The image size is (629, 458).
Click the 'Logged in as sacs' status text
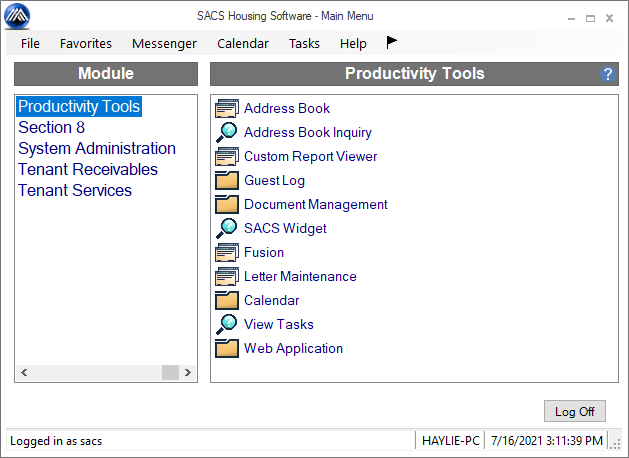[x=56, y=441]
